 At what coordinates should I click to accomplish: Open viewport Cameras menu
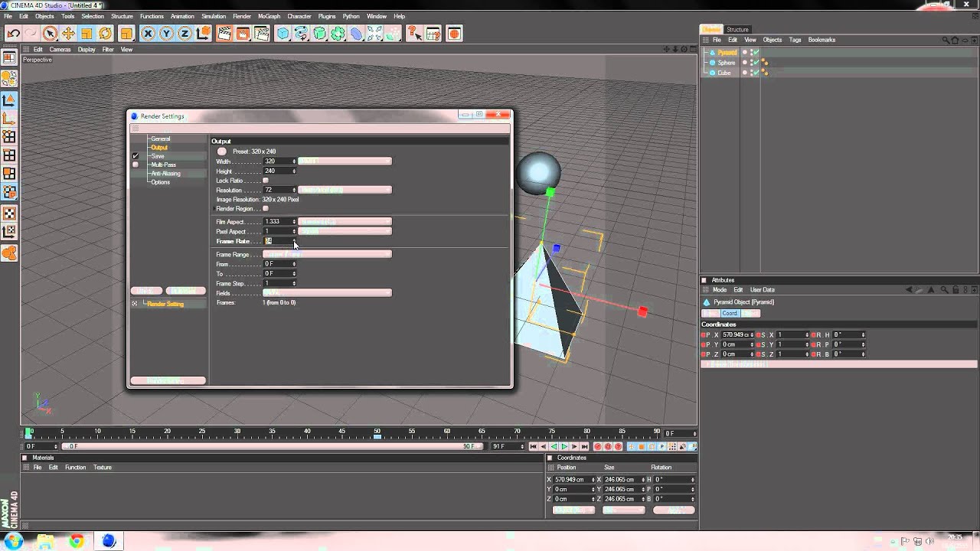pyautogui.click(x=60, y=50)
